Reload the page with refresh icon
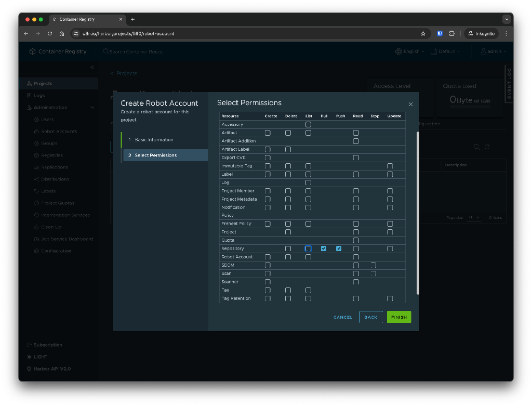 coord(50,34)
